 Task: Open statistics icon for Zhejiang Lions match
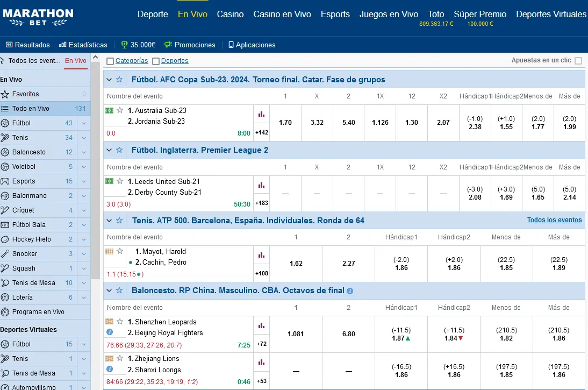pyautogui.click(x=261, y=362)
